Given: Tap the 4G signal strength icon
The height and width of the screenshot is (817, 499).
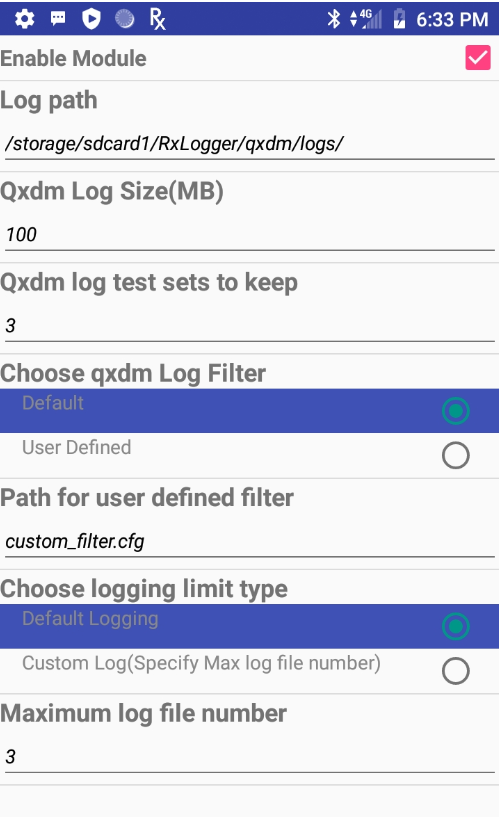Looking at the screenshot, I should tap(366, 19).
